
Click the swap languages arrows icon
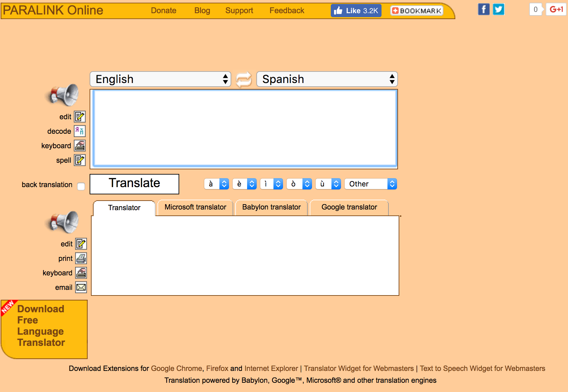pos(243,79)
